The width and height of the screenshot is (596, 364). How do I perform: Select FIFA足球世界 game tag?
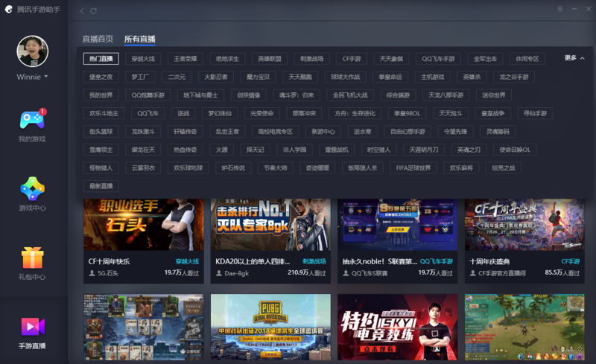[413, 168]
